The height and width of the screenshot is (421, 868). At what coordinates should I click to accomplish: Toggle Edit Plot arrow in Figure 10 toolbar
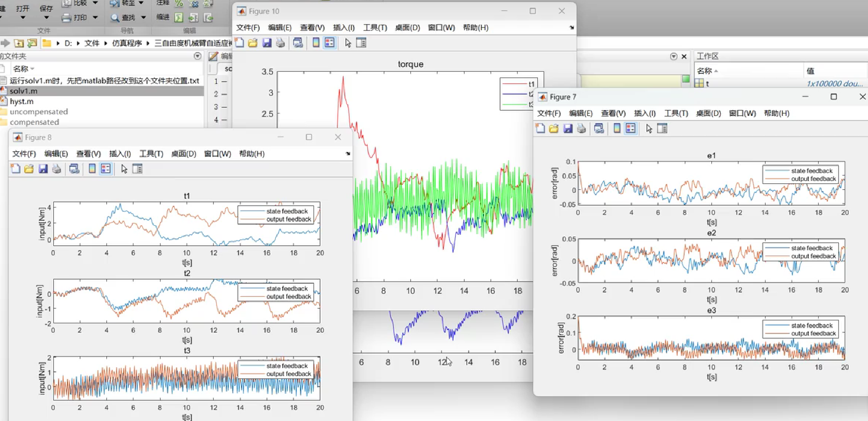(348, 43)
